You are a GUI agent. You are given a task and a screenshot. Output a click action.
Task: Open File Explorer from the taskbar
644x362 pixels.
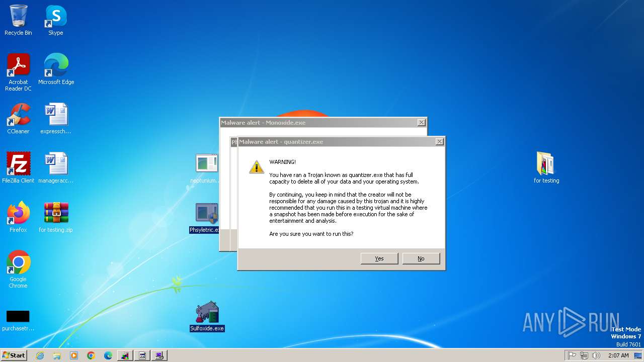tap(57, 355)
